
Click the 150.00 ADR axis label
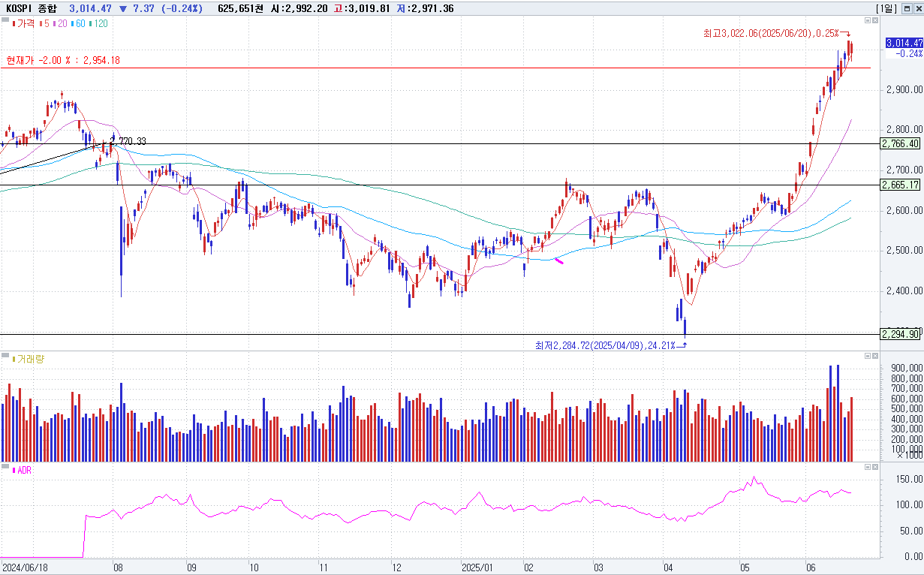point(909,479)
